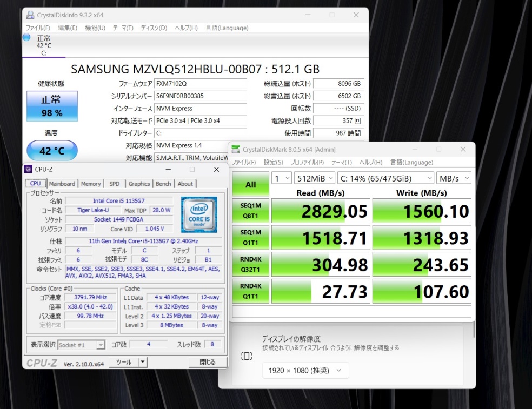
Task: Start the SEQ1M Q1T1 test
Action: [251, 237]
